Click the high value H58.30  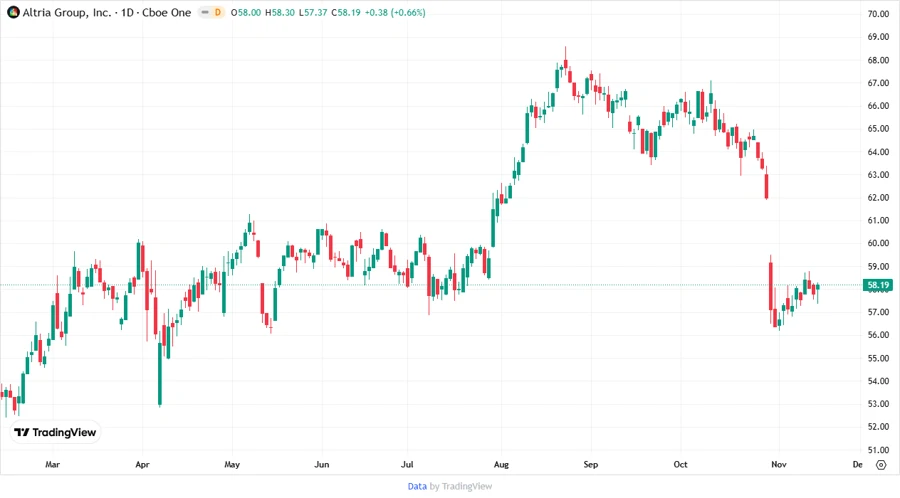[x=280, y=13]
